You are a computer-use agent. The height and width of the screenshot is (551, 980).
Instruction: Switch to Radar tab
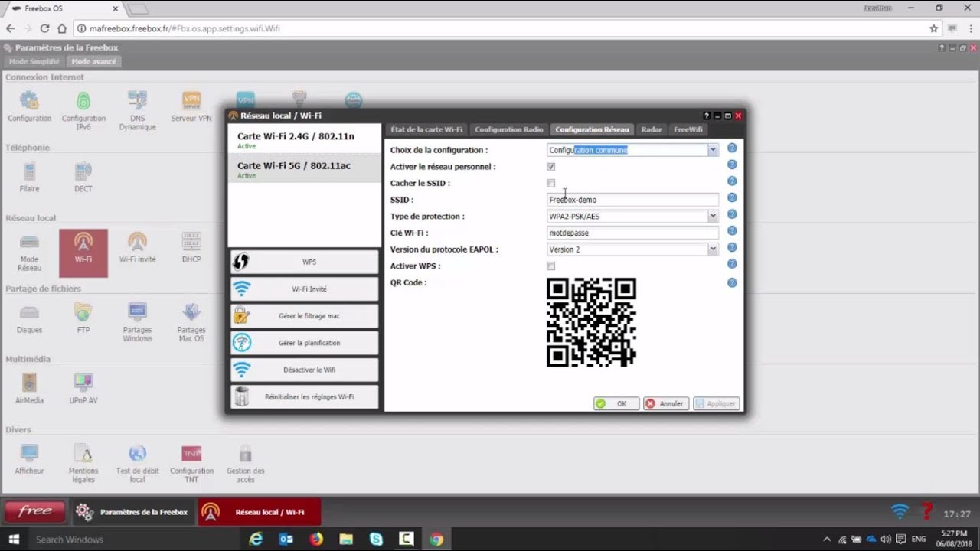tap(652, 129)
